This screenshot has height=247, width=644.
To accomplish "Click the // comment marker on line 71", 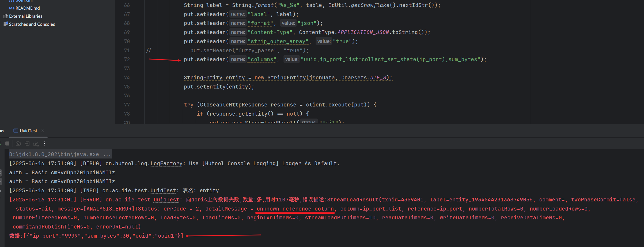I will coord(149,50).
